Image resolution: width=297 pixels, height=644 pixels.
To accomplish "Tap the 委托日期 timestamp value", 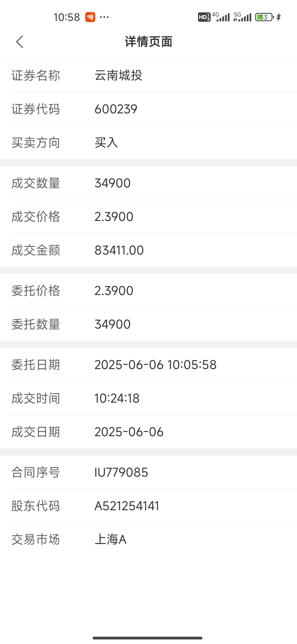I will tap(155, 365).
